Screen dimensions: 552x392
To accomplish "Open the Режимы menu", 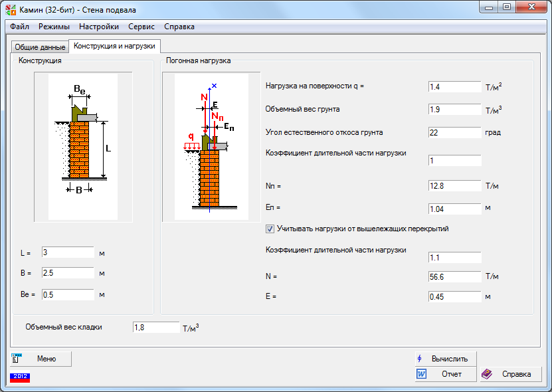I will [54, 27].
